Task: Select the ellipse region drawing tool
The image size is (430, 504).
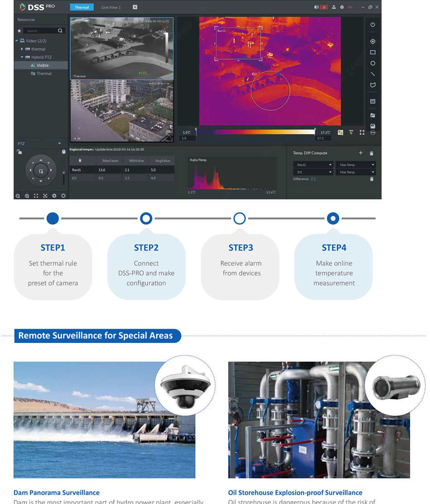Action: 373,63
